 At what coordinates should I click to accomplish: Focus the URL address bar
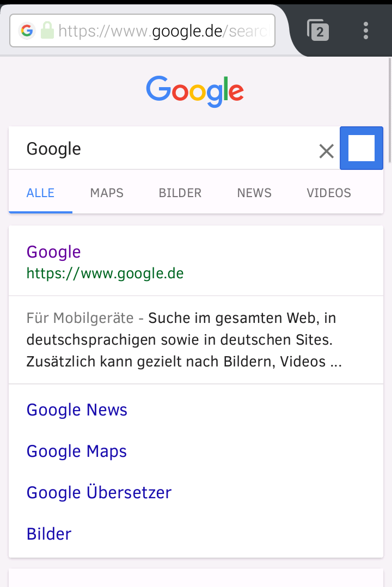point(142,30)
